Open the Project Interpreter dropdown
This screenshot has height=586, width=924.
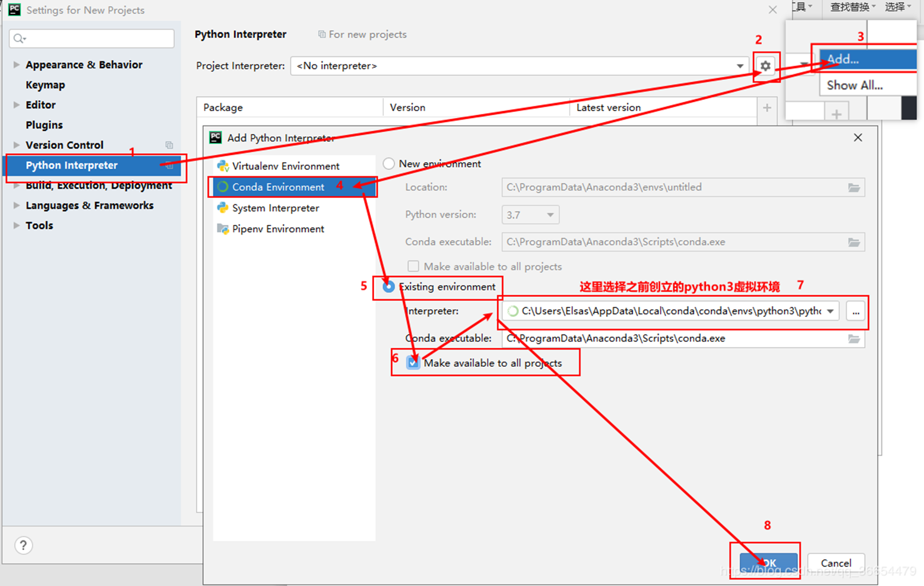coord(740,66)
